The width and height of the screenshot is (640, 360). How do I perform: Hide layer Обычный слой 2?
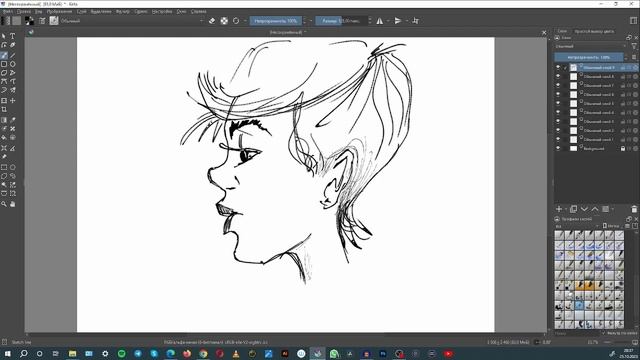click(x=558, y=130)
